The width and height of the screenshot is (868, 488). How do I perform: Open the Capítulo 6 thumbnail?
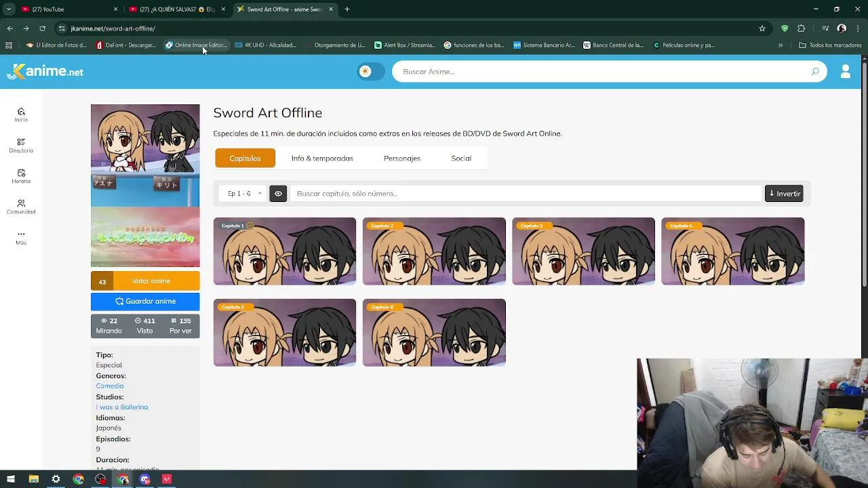pos(434,333)
